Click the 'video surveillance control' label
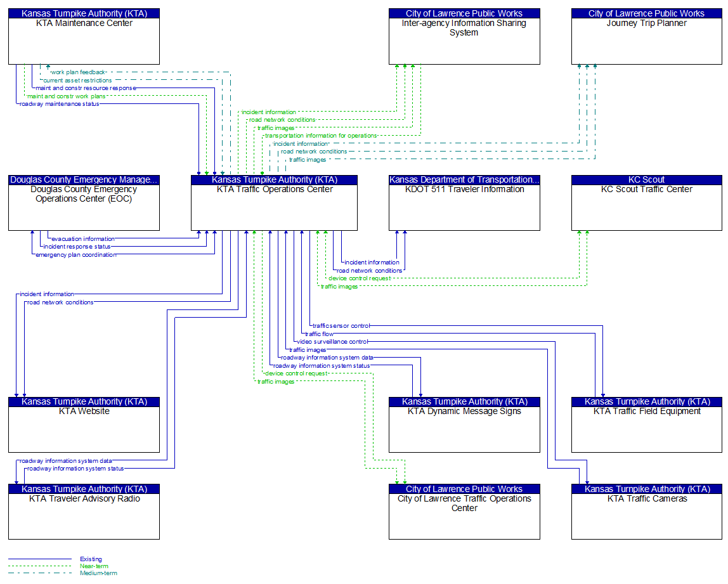The image size is (728, 584). tap(332, 342)
